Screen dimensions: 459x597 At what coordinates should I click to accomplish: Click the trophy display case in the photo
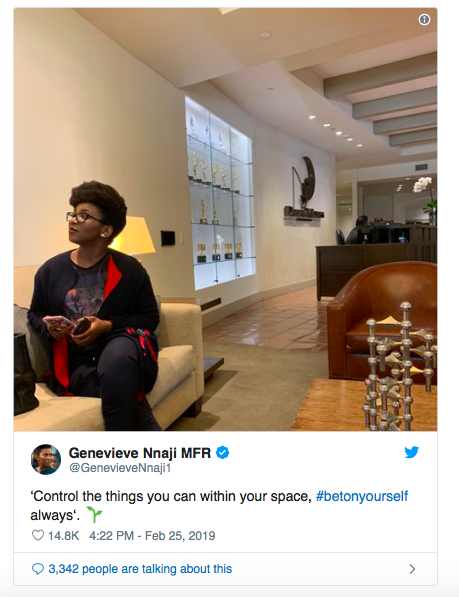pos(220,192)
